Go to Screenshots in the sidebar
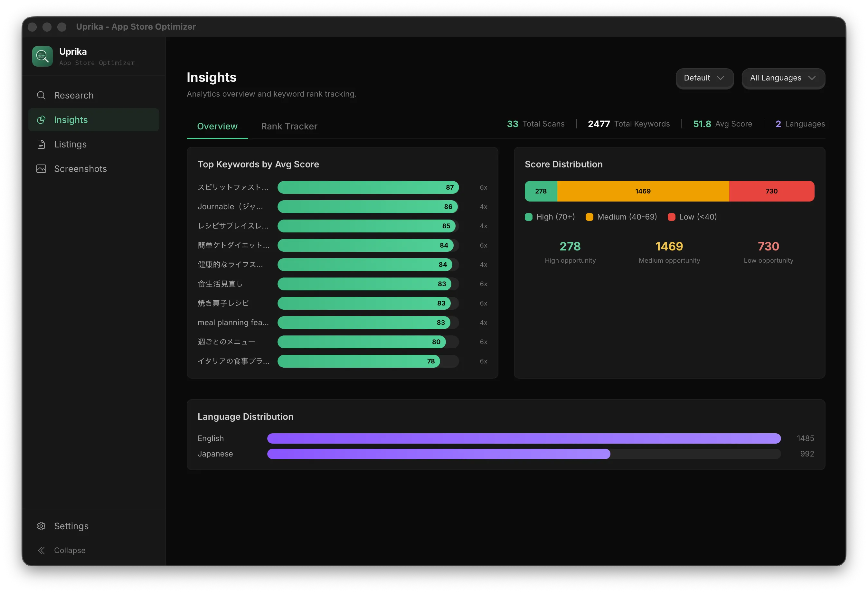Viewport: 868px width, 593px height. tap(80, 169)
